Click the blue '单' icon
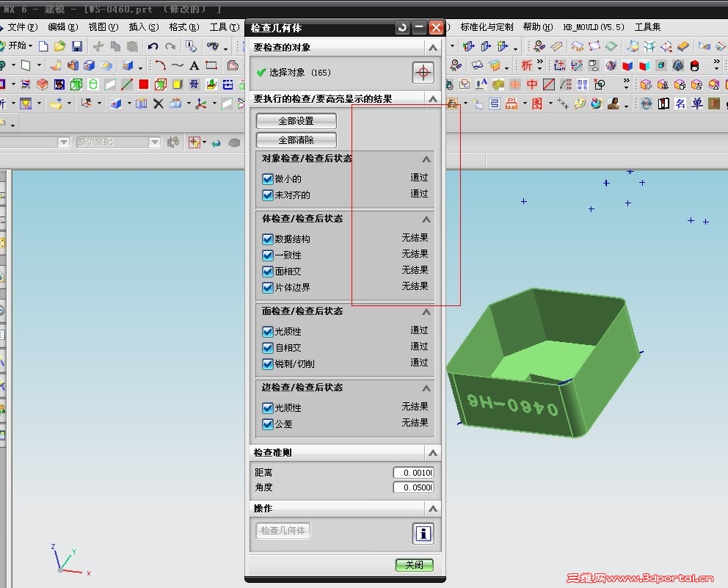The width and height of the screenshot is (728, 588). 697,104
